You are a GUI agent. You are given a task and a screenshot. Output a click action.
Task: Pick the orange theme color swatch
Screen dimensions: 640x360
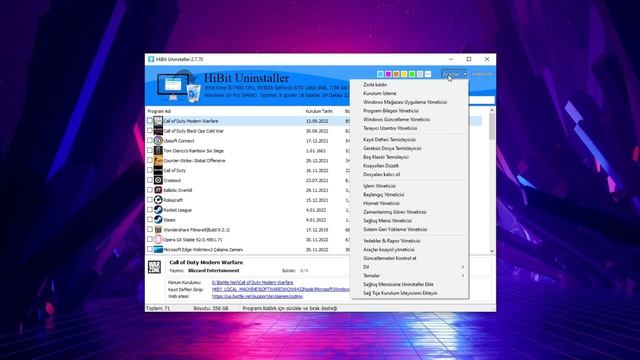396,74
